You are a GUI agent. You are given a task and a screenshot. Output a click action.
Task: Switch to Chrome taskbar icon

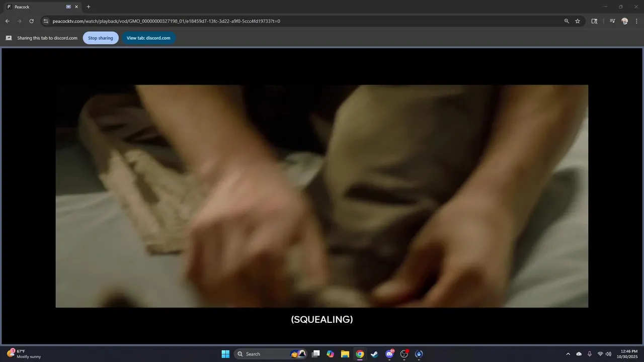(360, 354)
